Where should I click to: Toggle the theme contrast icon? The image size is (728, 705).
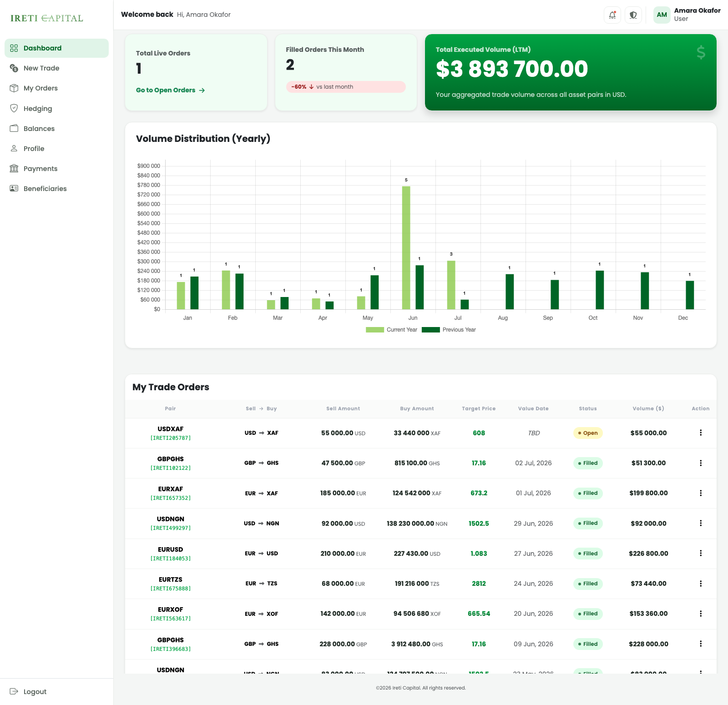(x=633, y=15)
